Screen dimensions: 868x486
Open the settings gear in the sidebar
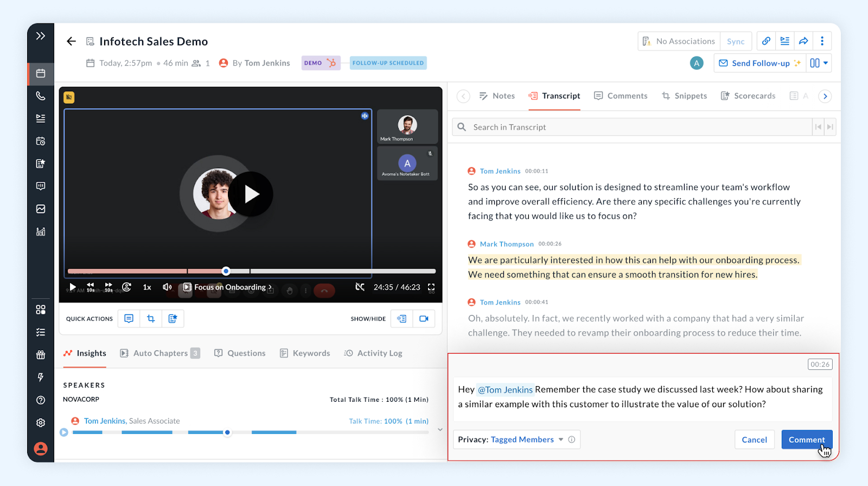pos(41,423)
